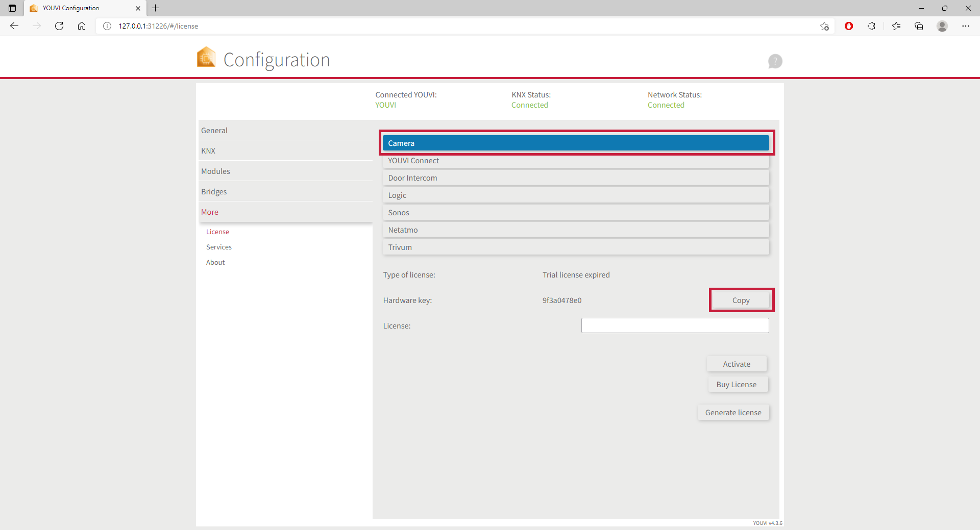The height and width of the screenshot is (530, 980).
Task: Open the Favorites list icon
Action: (896, 26)
